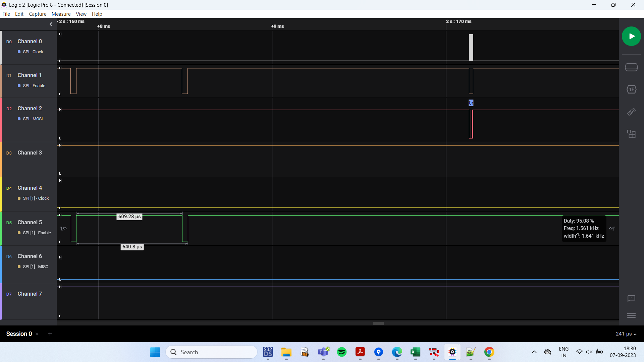Open the Capture menu
The image size is (644, 362).
(38, 14)
